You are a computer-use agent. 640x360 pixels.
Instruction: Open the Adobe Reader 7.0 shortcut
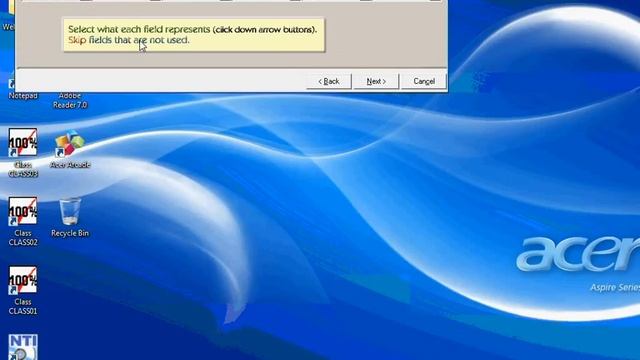click(70, 100)
